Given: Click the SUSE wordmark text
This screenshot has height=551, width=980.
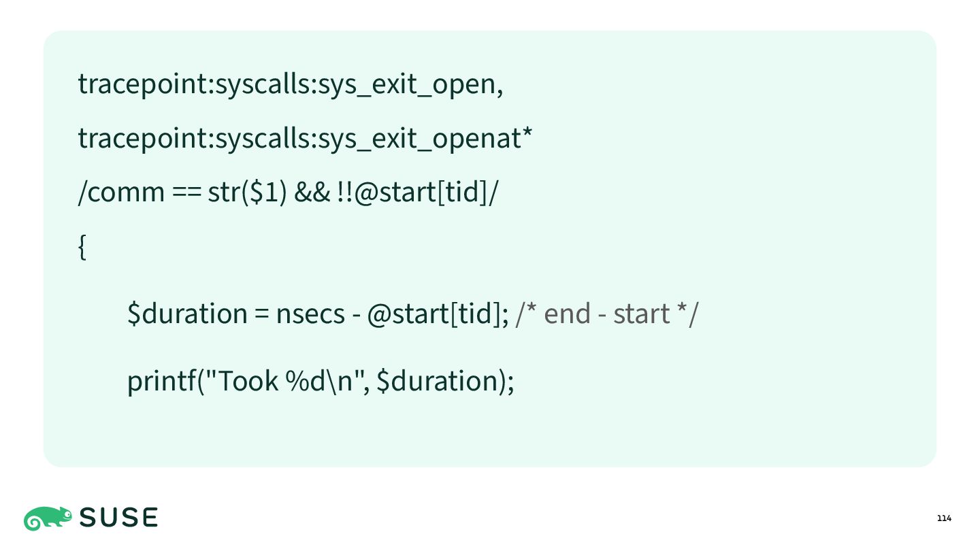Looking at the screenshot, I should (x=119, y=518).
